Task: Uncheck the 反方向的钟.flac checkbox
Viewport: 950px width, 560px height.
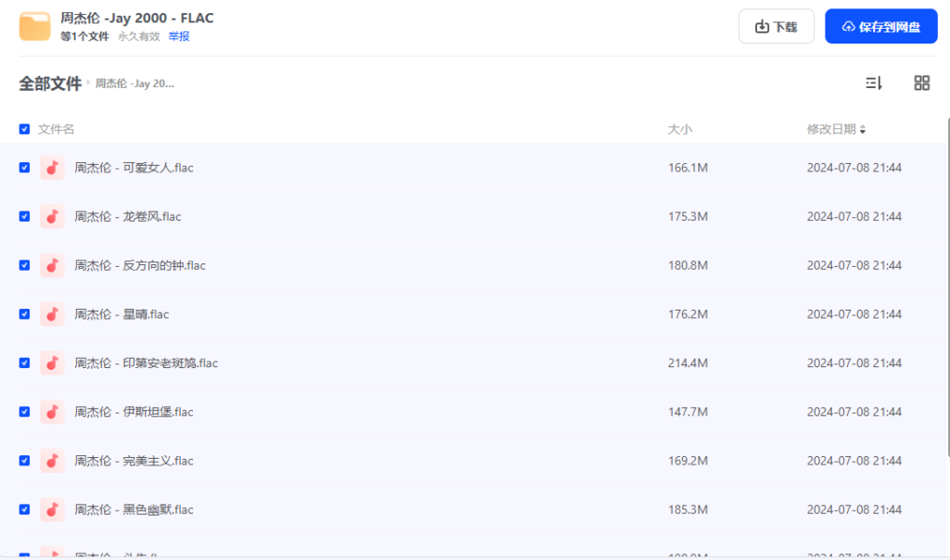Action: [24, 265]
